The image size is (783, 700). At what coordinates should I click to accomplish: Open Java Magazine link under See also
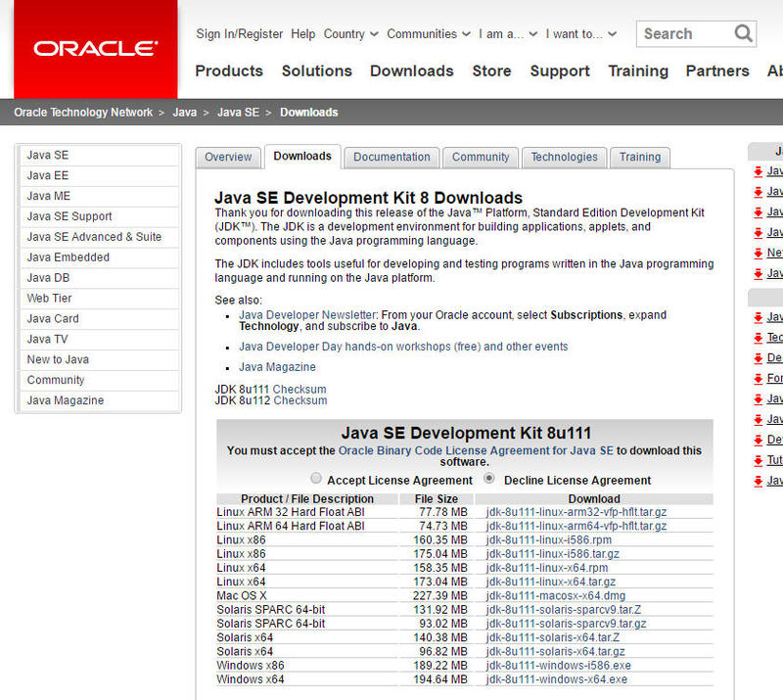pos(277,367)
